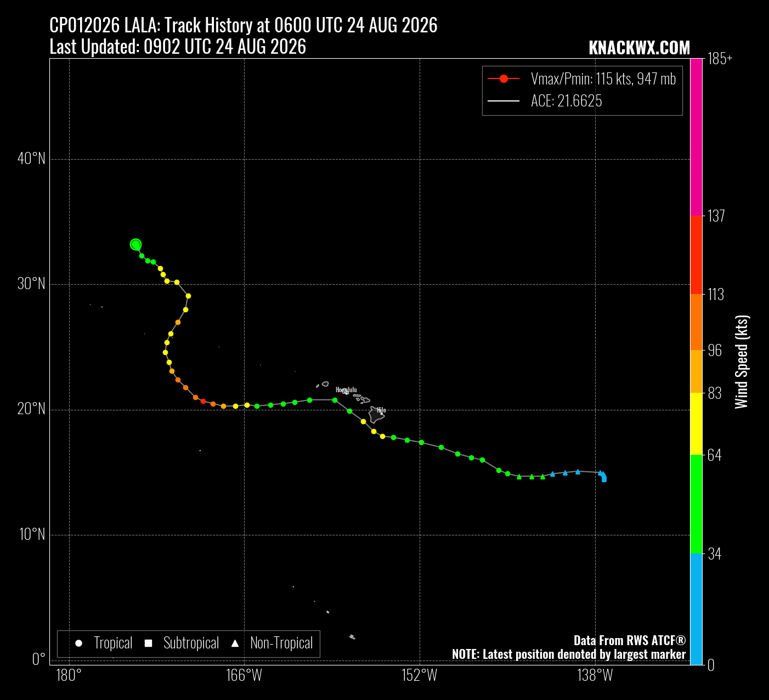This screenshot has width=769, height=700.
Task: Click the blue square at the track's eastern start
Action: click(x=604, y=479)
